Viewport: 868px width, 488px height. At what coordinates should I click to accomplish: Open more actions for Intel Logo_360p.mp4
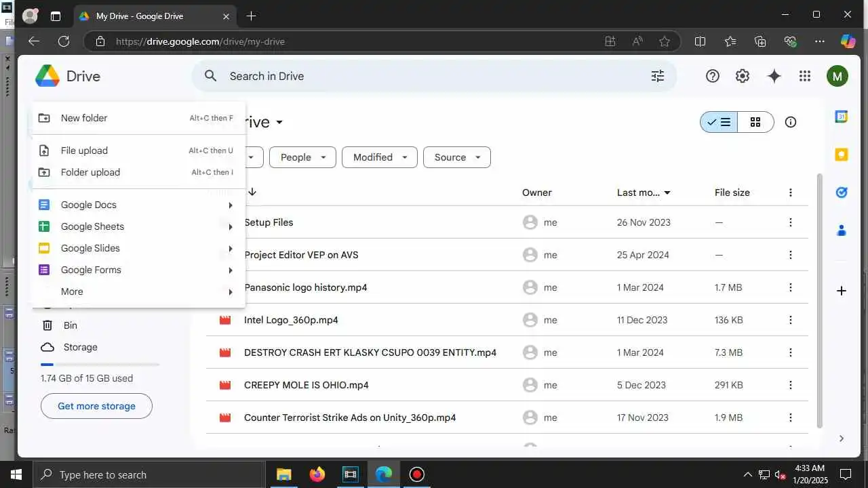790,320
